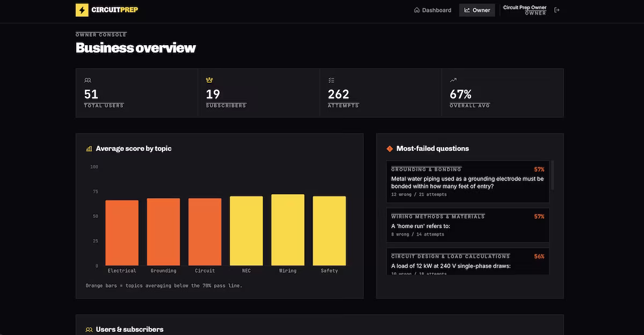Select the Electrical bar in chart
This screenshot has height=335, width=644.
point(122,233)
